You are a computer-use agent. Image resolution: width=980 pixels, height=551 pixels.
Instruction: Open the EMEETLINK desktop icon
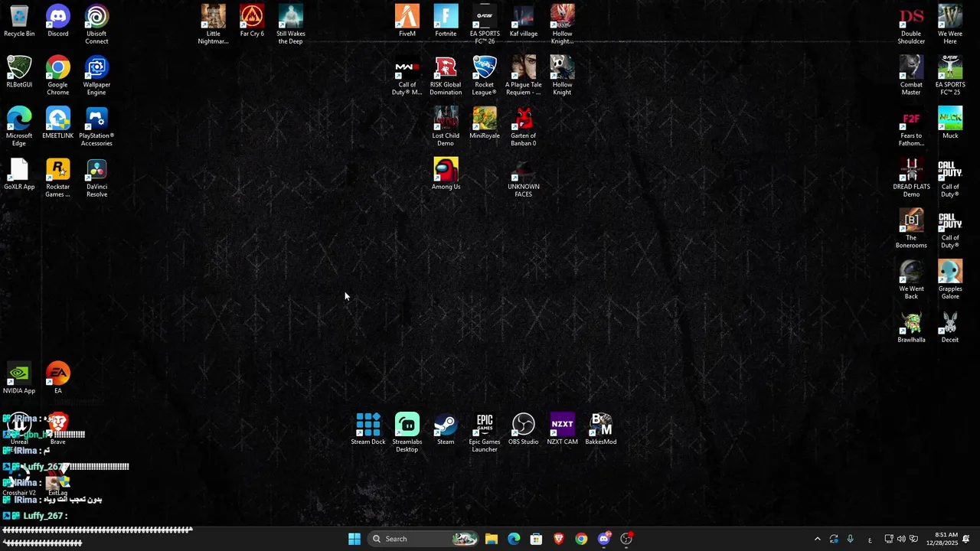(x=58, y=123)
